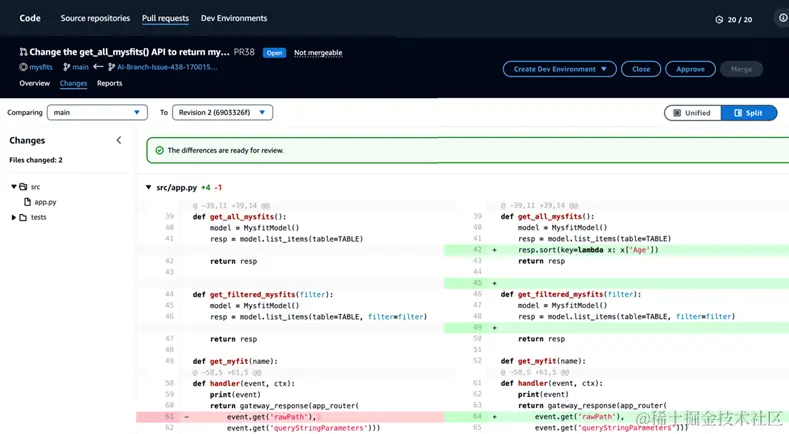Click def get_filtered_mysfits in right pane
Viewport: 789px width, 434px height.
[x=571, y=295]
